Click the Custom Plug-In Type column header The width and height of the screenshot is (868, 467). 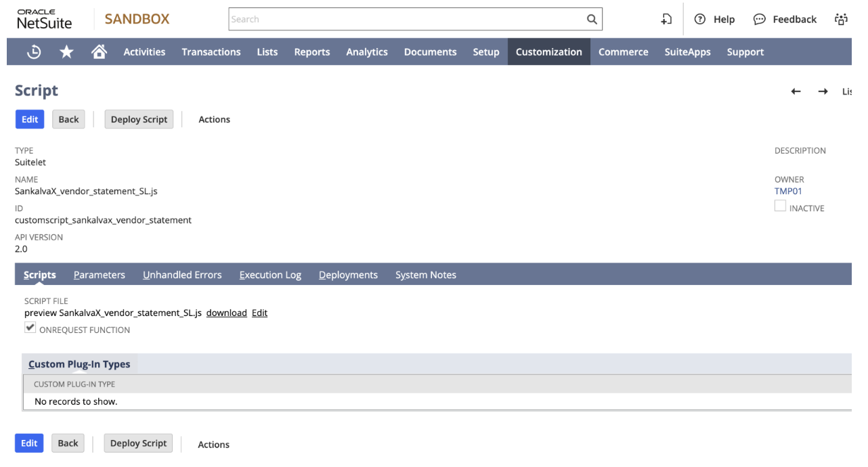tap(74, 384)
